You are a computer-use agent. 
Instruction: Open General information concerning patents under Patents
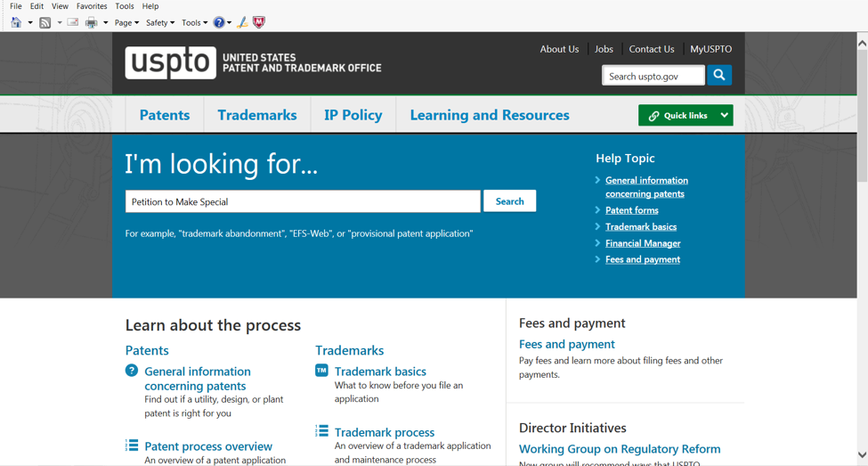197,379
